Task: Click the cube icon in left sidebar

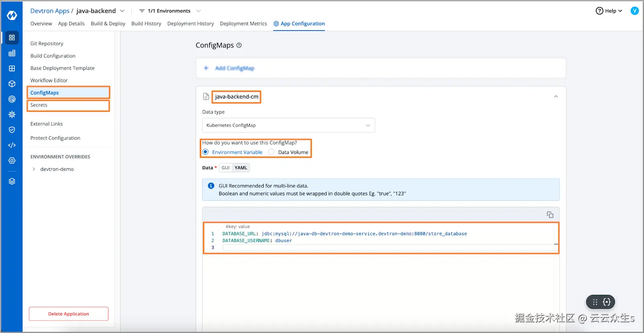Action: click(x=12, y=84)
